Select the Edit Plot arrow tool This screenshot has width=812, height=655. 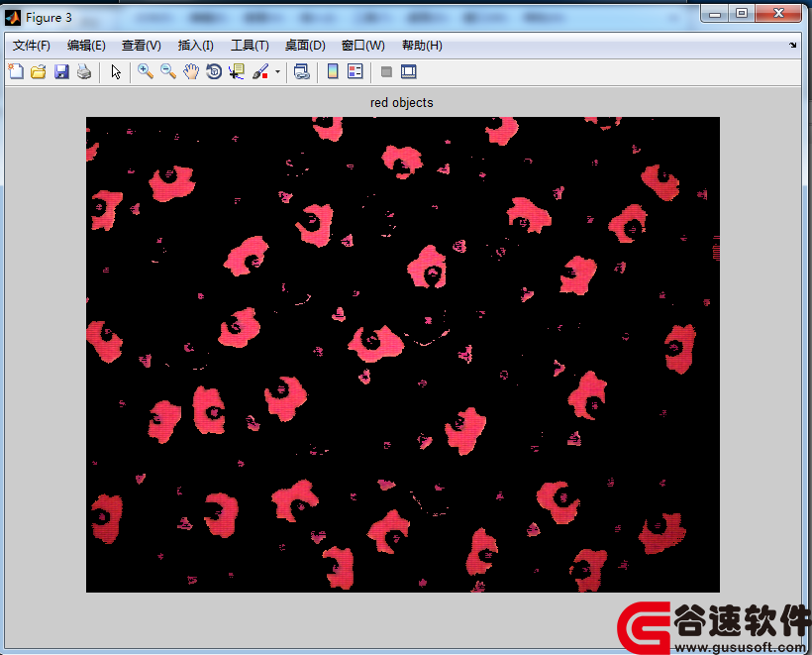tap(116, 71)
